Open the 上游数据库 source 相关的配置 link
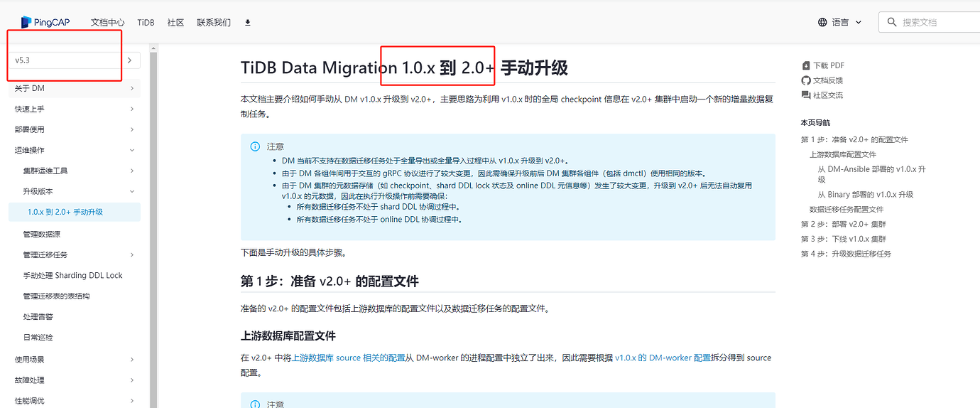980x408 pixels. [349, 358]
